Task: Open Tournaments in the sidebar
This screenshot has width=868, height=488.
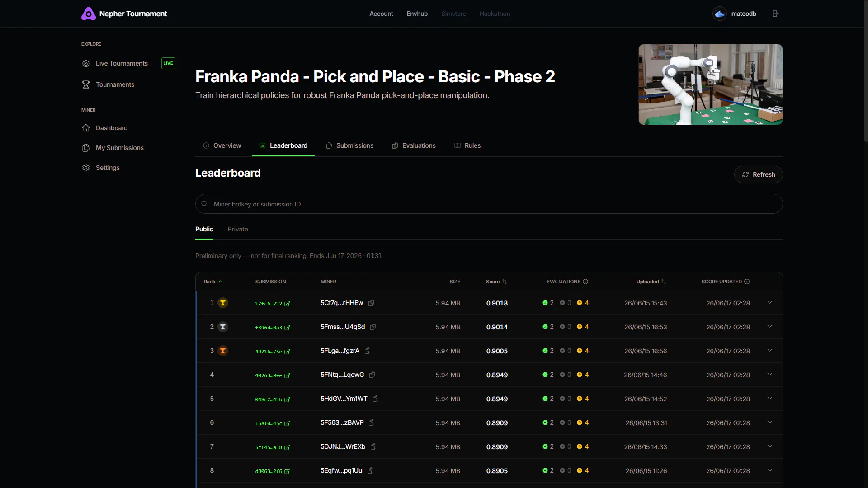Action: pos(115,84)
